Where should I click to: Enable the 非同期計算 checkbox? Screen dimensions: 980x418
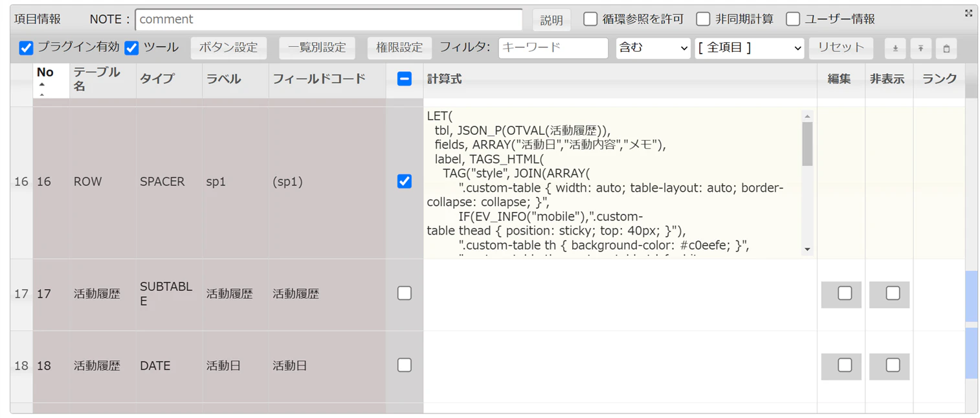pos(703,19)
